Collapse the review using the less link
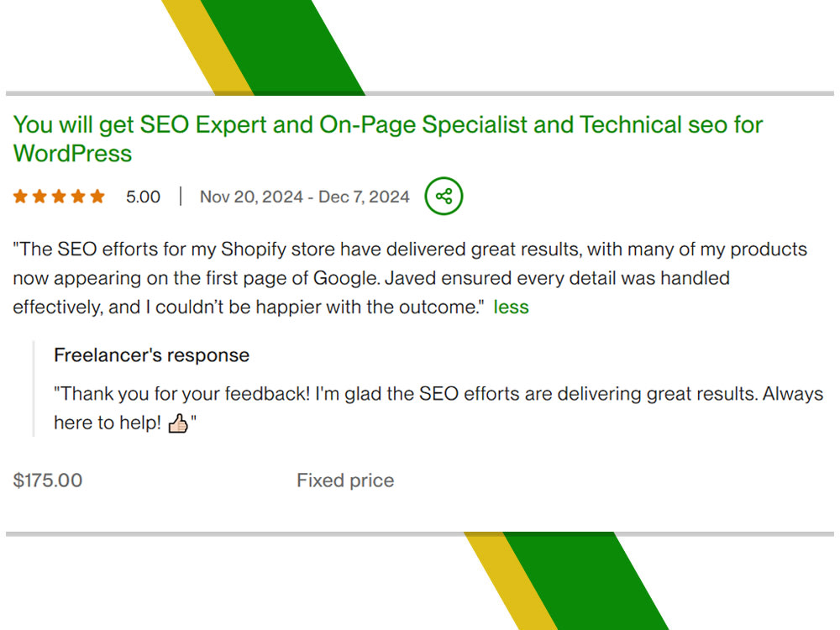Screen dimensions: 840x630 click(x=512, y=307)
